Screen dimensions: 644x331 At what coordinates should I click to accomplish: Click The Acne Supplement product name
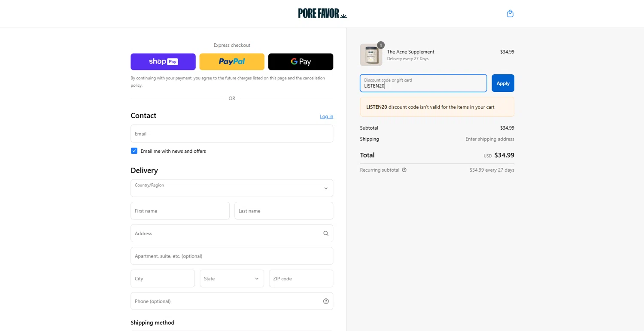pyautogui.click(x=410, y=52)
